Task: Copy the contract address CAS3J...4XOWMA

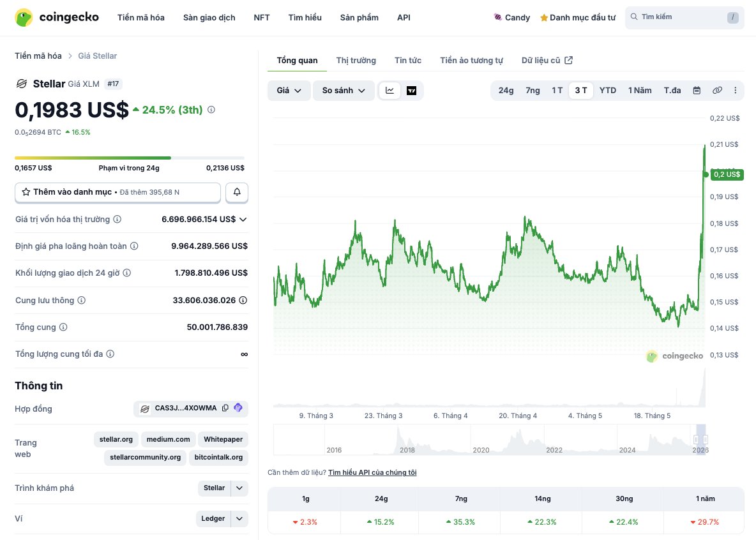Action: click(x=225, y=408)
